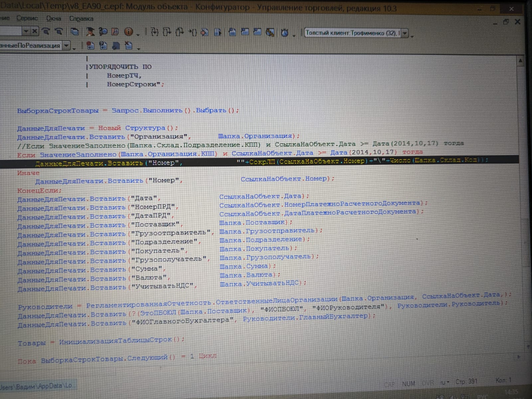Click the Иначе keyword line
The width and height of the screenshot is (532, 399).
tap(28, 173)
